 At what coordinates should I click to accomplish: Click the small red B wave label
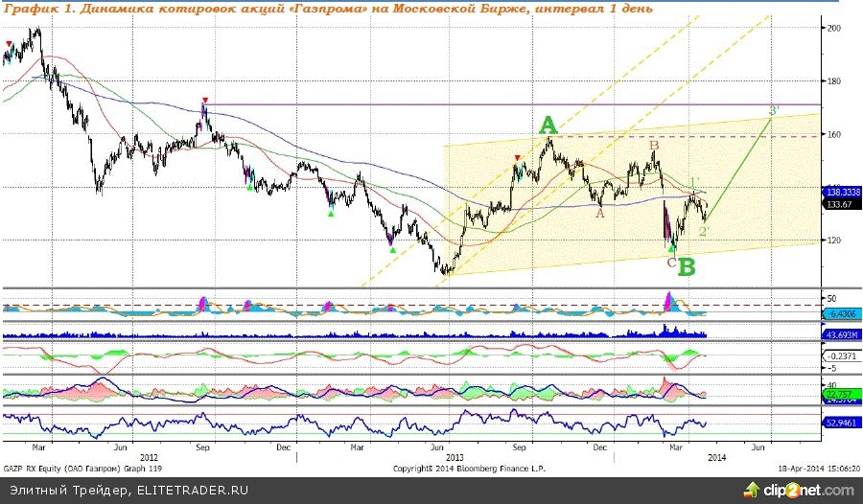tap(654, 146)
